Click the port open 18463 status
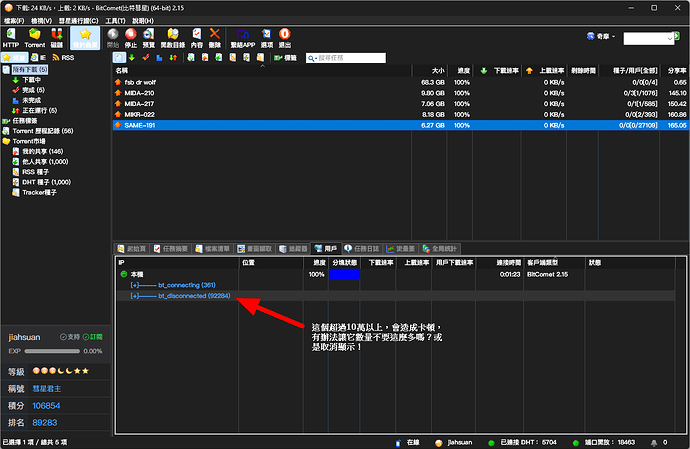This screenshot has height=449, width=690. point(603,442)
